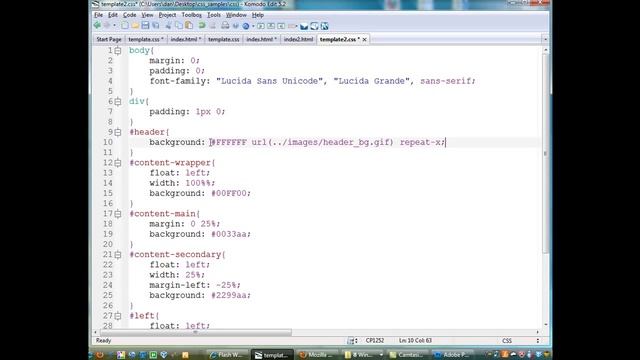Collapse the #content-wrapper fold on line 12
Screen dimensions: 640x360
point(118,163)
